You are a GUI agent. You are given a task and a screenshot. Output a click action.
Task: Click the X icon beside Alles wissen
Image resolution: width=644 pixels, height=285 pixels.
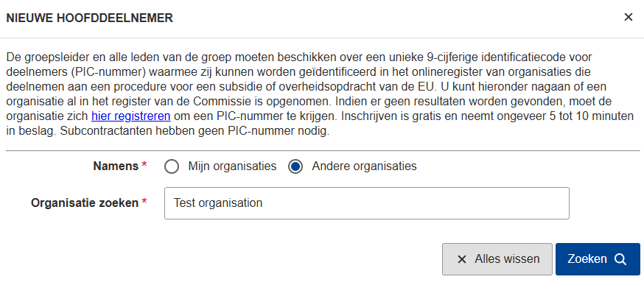[462, 259]
